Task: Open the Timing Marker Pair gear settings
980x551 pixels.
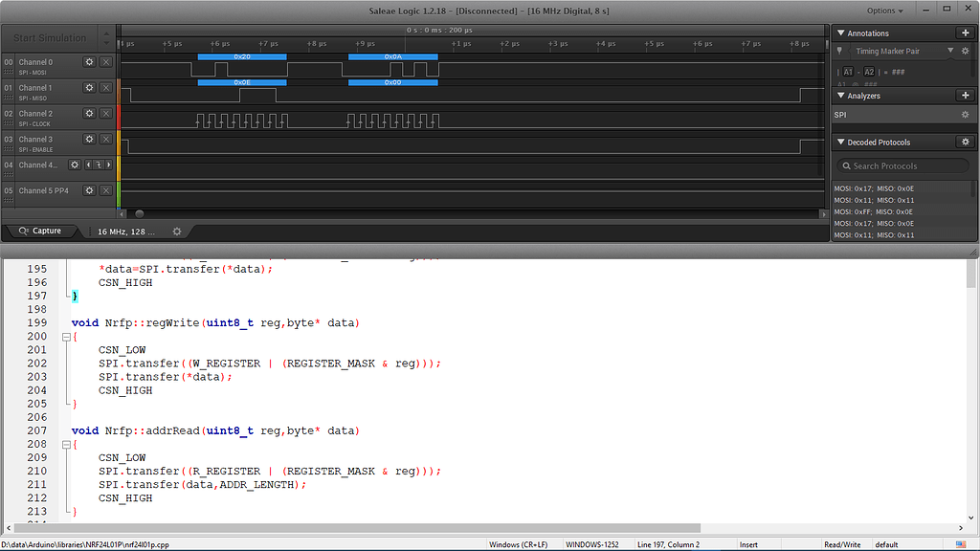Action: click(x=964, y=50)
